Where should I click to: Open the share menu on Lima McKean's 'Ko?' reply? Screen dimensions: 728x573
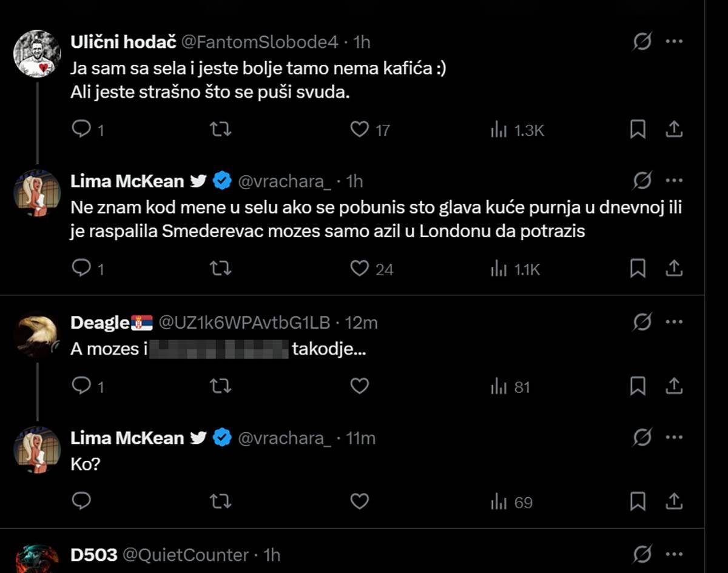point(673,501)
